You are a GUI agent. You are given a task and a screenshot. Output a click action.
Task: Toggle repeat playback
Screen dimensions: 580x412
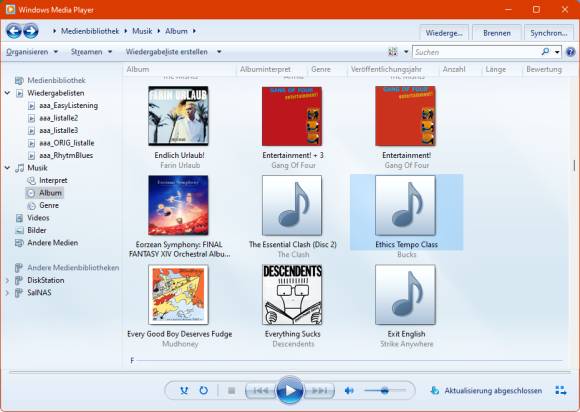coord(203,390)
